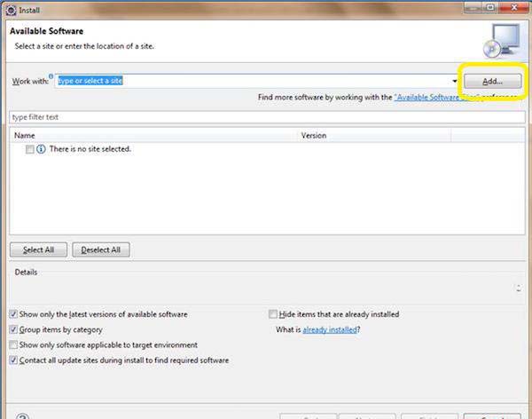This screenshot has height=419, width=532.
Task: Maximize the Install dialog window
Action: (x=490, y=7)
